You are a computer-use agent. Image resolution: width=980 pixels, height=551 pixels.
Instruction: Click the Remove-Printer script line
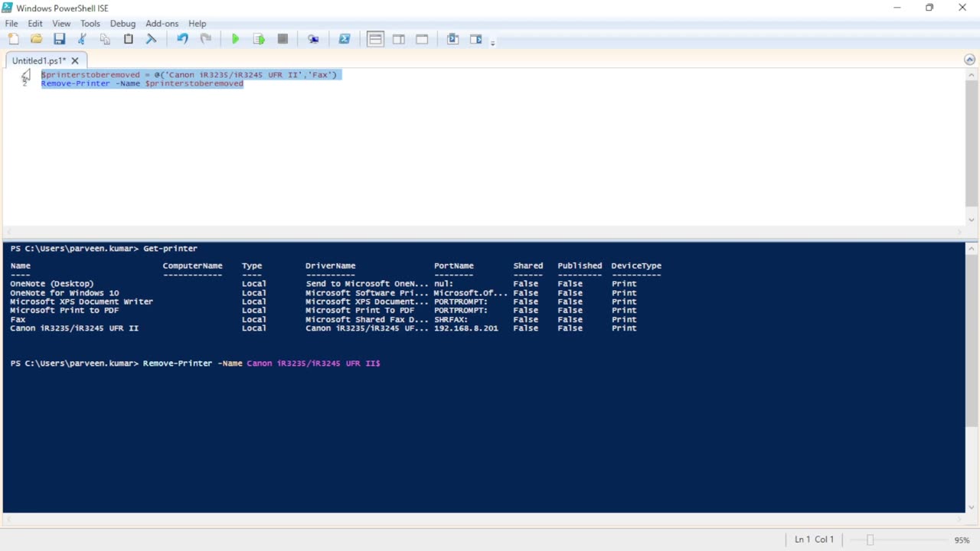(142, 83)
